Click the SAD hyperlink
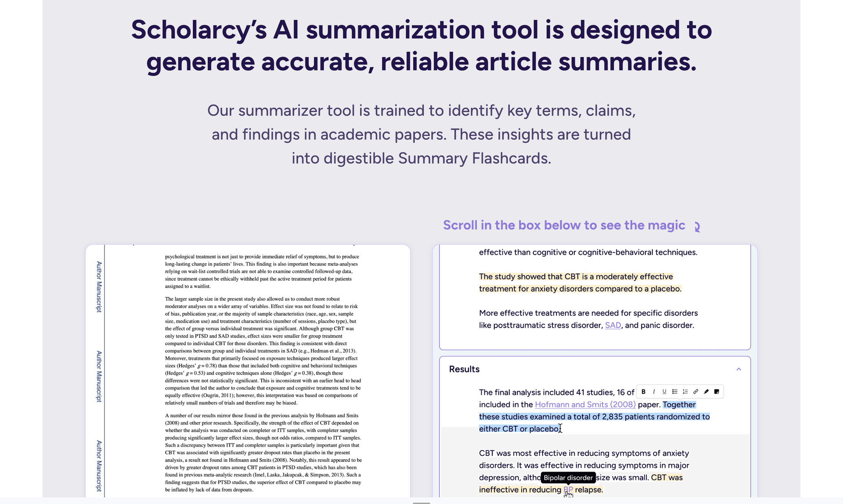The height and width of the screenshot is (504, 843). tap(614, 325)
